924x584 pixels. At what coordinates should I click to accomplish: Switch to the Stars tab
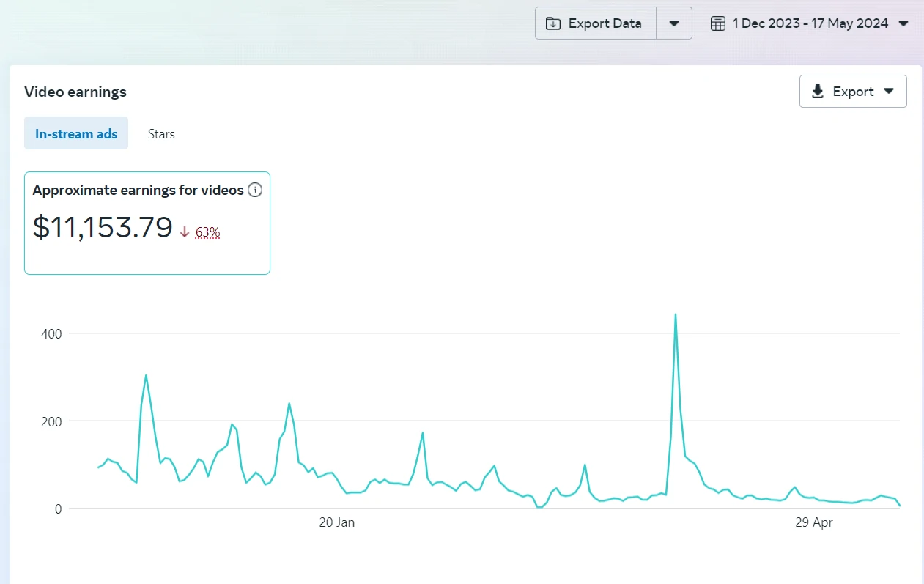[161, 133]
